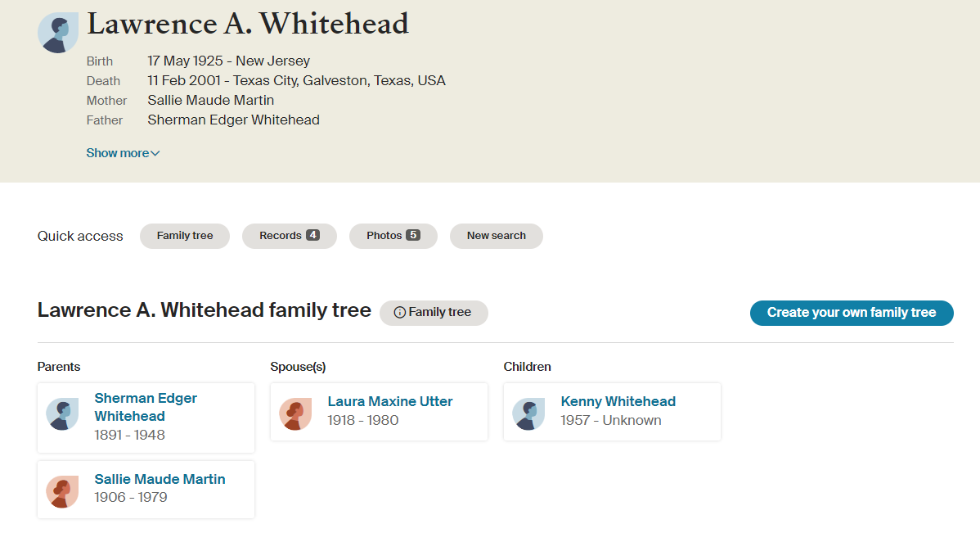Screen dimensions: 980x533
Task: Click Lawrence A. Whitehead's profile avatar icon
Action: [58, 34]
